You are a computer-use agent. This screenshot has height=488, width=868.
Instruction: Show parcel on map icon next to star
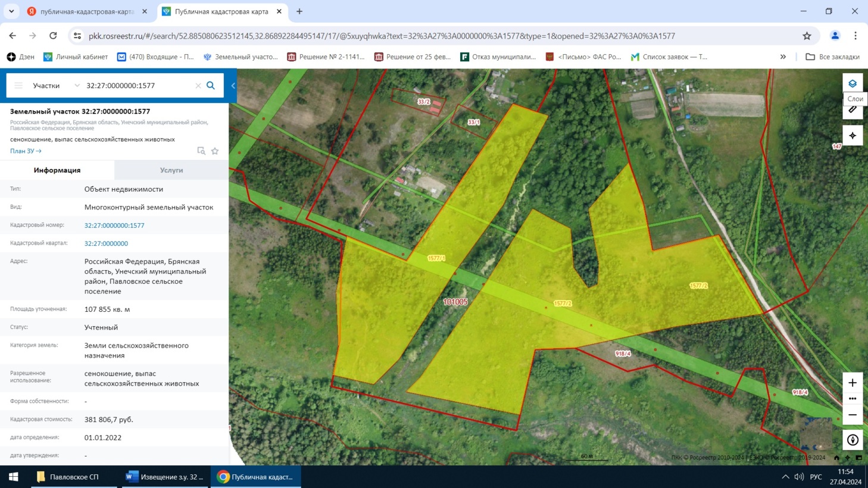(x=201, y=151)
